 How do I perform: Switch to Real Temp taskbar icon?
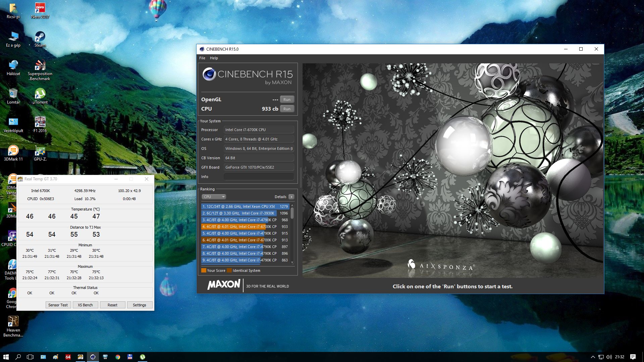pyautogui.click(x=80, y=357)
